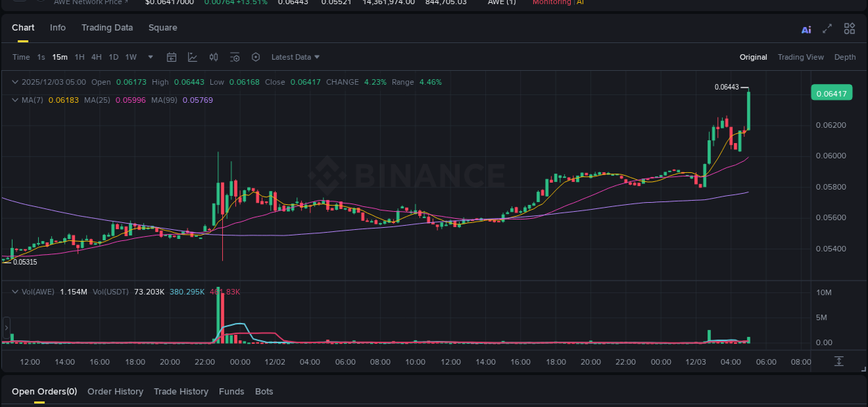The width and height of the screenshot is (868, 407).
Task: Collapse the Vol(AWE) volume panel
Action: coord(15,292)
